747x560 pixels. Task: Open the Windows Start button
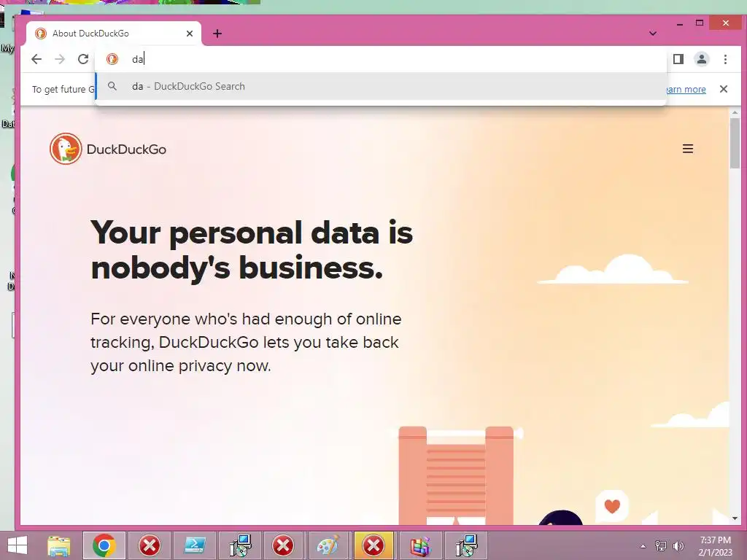tap(18, 545)
